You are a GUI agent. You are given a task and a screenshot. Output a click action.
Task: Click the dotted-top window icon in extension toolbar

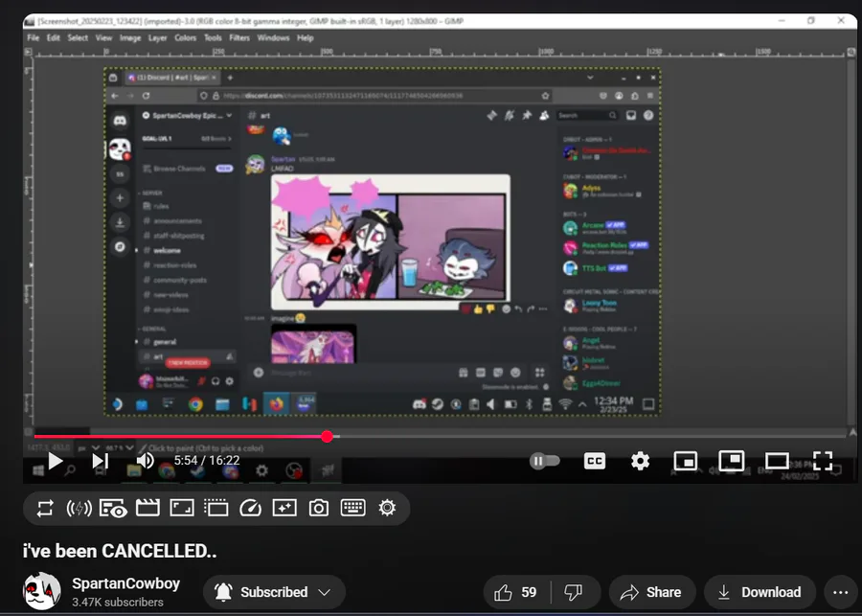pos(216,508)
